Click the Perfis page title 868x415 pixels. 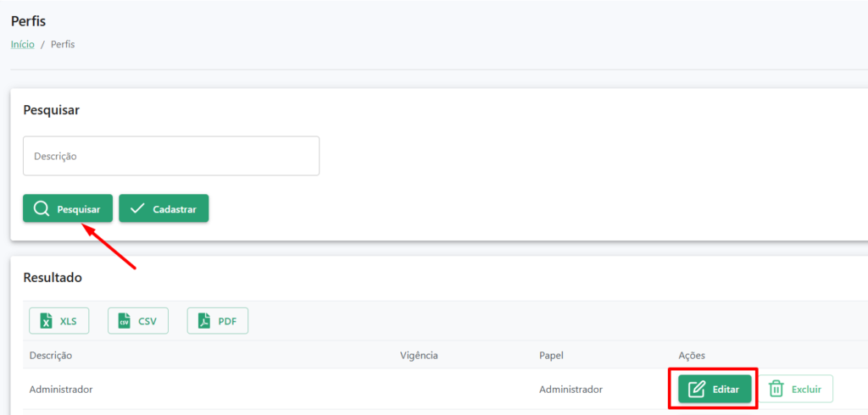click(28, 21)
